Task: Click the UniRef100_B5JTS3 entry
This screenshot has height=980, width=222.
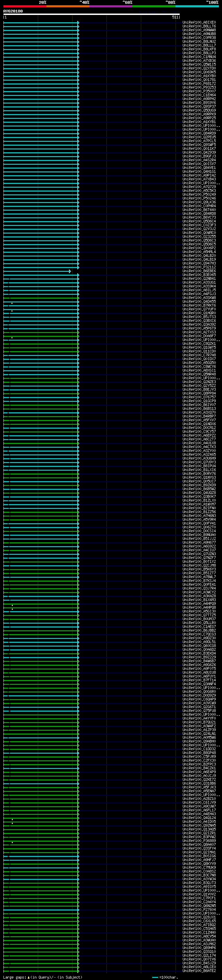Action: [x=199, y=317]
